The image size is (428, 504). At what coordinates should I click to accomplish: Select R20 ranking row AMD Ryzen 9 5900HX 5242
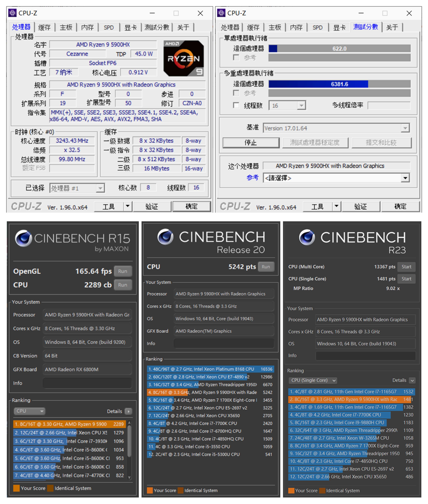point(210,392)
